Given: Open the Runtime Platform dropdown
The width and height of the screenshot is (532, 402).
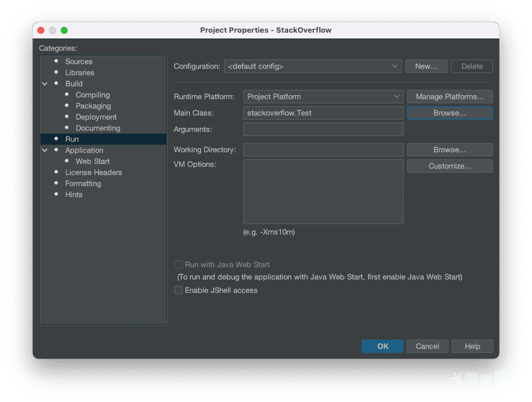Looking at the screenshot, I should tap(323, 97).
